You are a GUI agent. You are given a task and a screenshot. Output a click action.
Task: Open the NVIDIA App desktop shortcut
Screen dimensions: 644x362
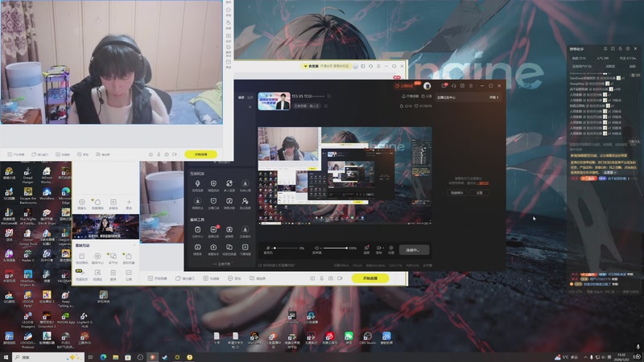tap(65, 319)
